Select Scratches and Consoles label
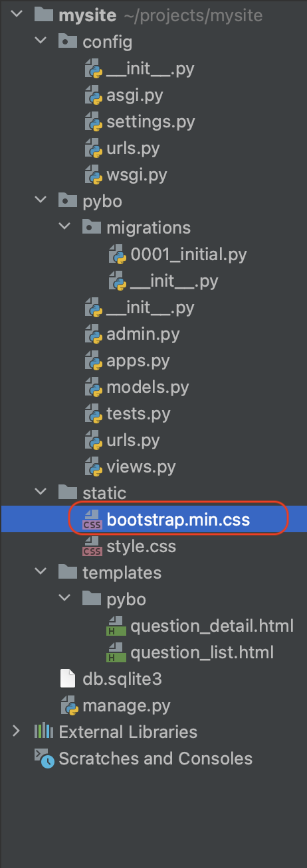Screen dimensions: 307x868 [x=155, y=758]
